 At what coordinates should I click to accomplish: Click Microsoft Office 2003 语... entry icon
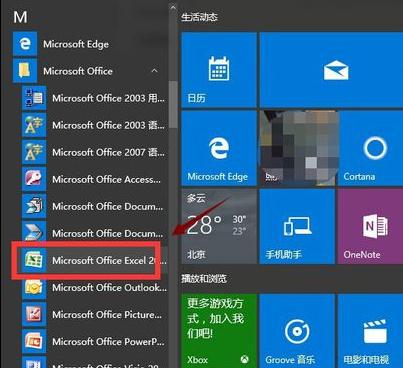coord(34,125)
